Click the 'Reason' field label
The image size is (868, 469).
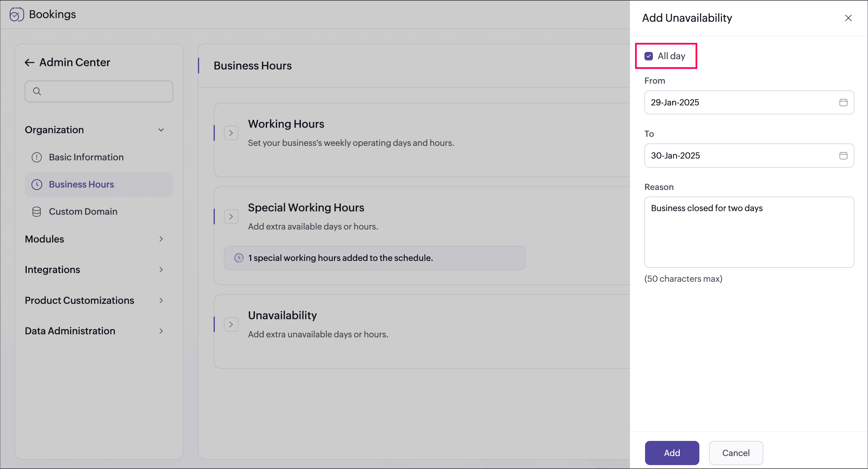click(x=659, y=187)
